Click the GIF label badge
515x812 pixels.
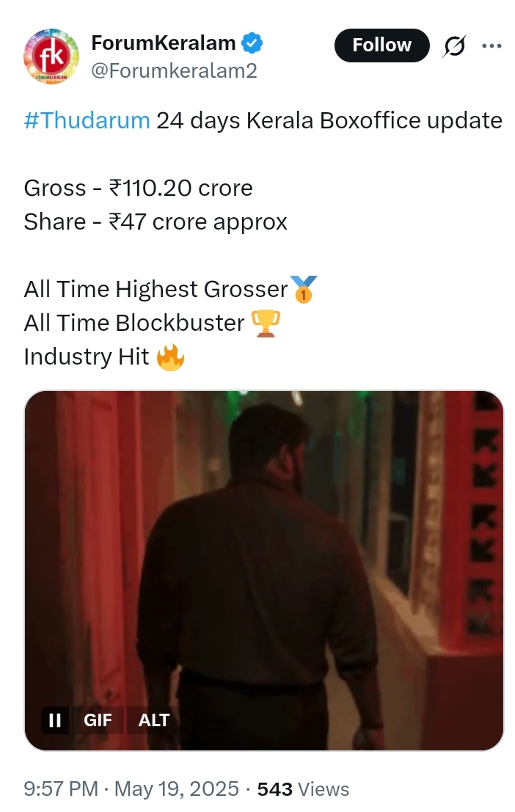pos(98,720)
